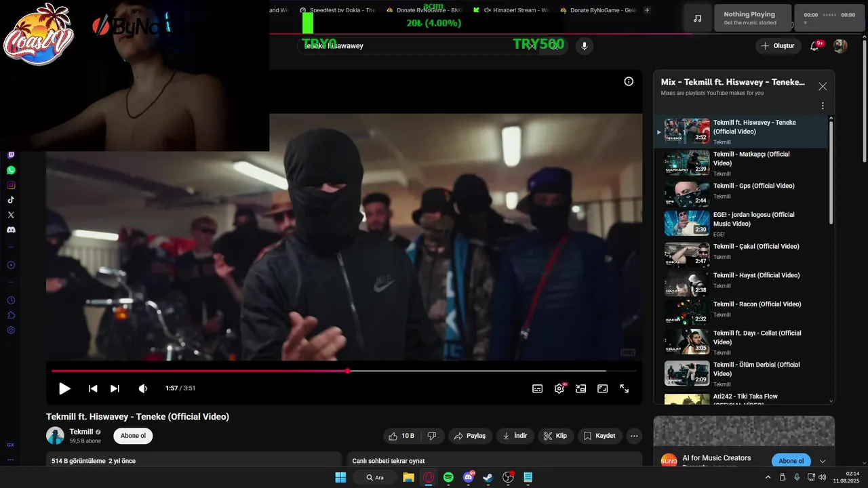Open the sidebar player icon
This screenshot has height=488, width=868.
(11, 265)
